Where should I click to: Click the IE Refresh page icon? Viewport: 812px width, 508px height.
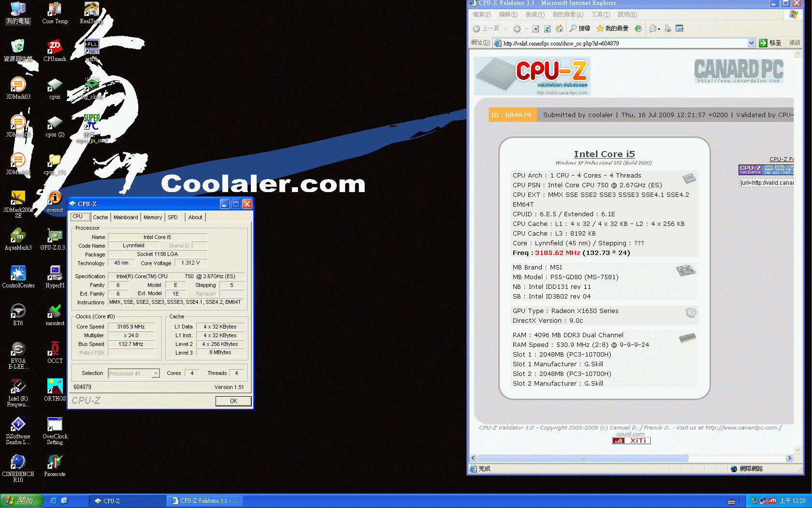click(547, 29)
